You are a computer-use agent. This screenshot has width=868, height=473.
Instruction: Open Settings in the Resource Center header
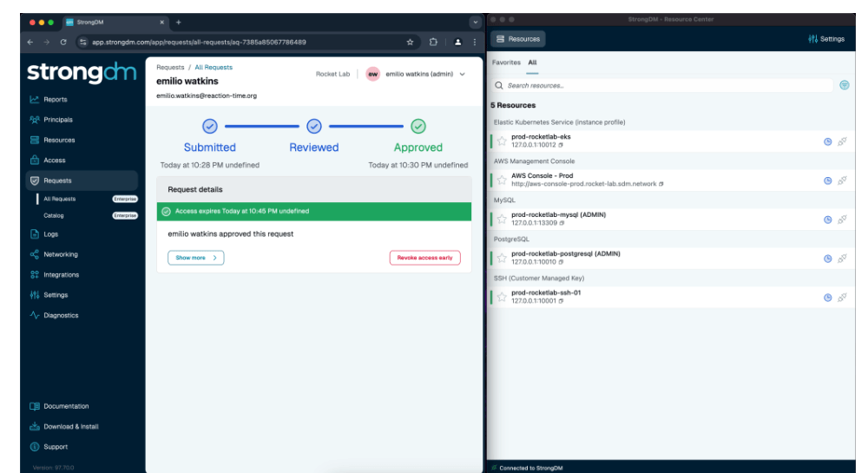click(825, 39)
